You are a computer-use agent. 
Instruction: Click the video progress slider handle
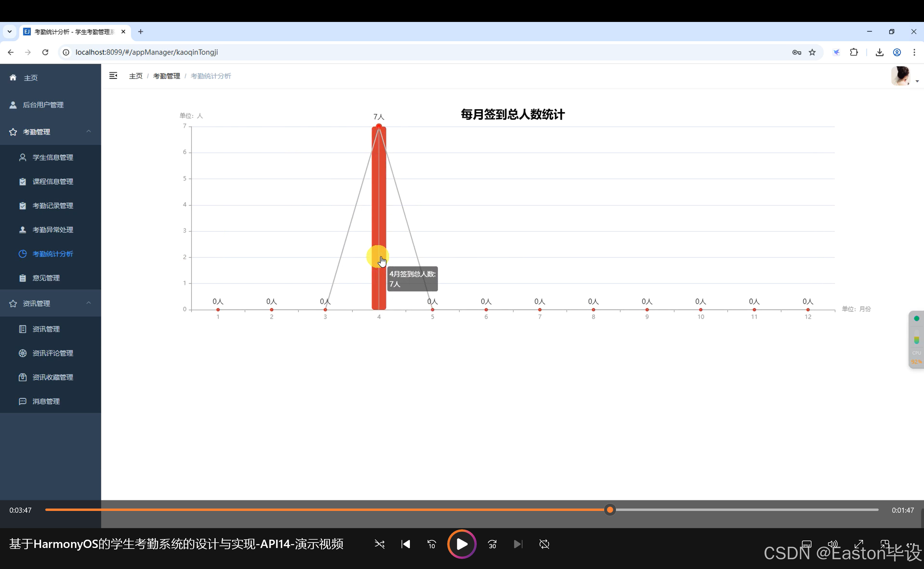(x=609, y=510)
